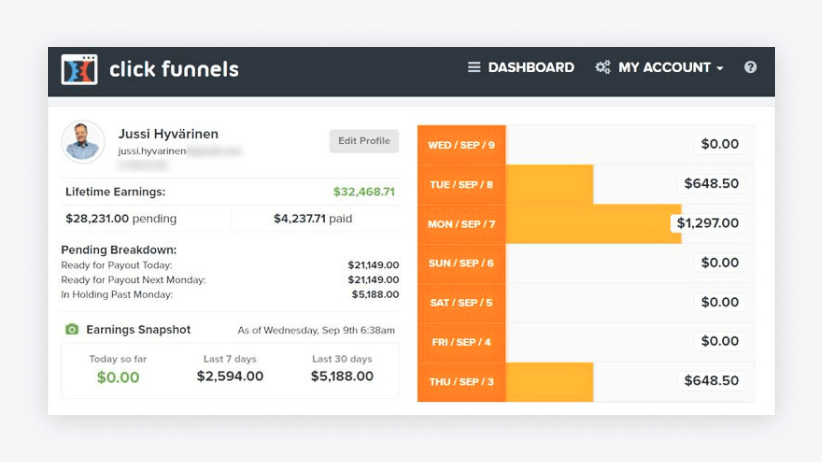This screenshot has height=462, width=822.
Task: Click the camera icon by Earnings Snapshot
Action: coord(72,330)
